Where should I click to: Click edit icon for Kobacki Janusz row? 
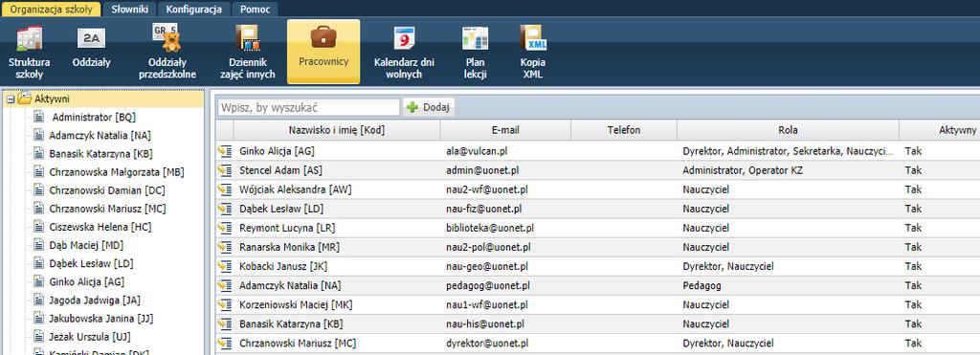tap(224, 266)
